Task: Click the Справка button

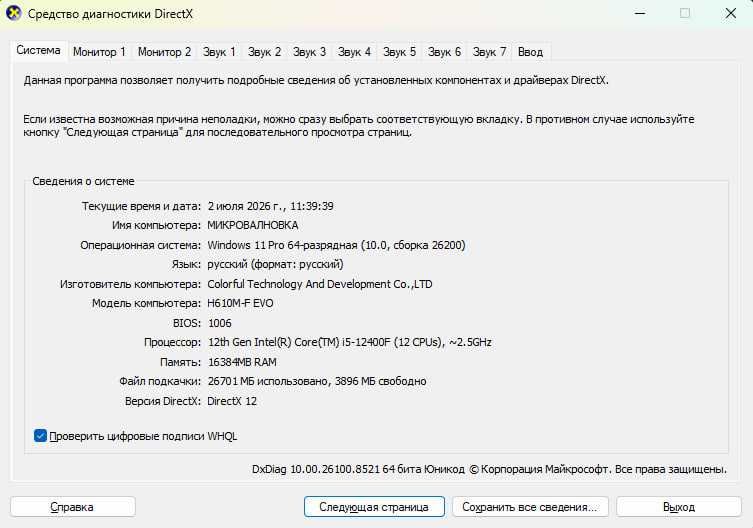Action: tap(73, 507)
